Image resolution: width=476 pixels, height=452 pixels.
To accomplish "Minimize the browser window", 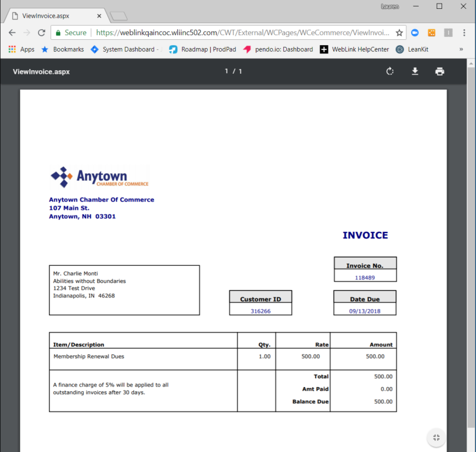I will 416,7.
